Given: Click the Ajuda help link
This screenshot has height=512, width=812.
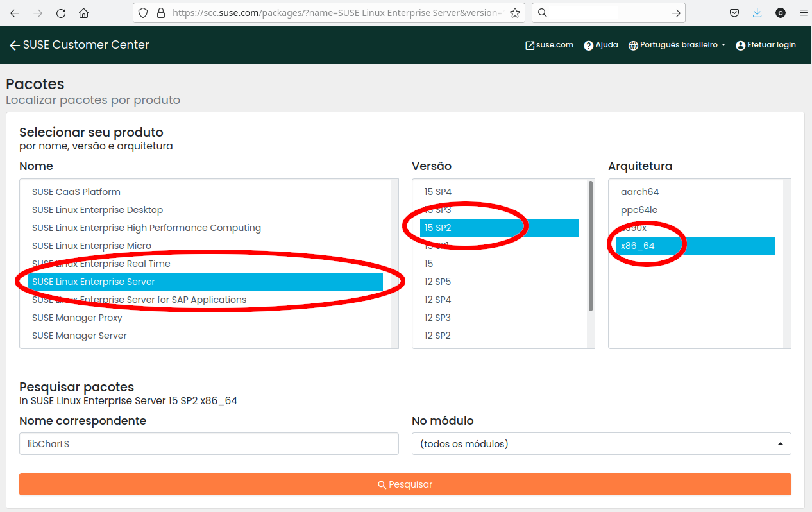Looking at the screenshot, I should [601, 45].
